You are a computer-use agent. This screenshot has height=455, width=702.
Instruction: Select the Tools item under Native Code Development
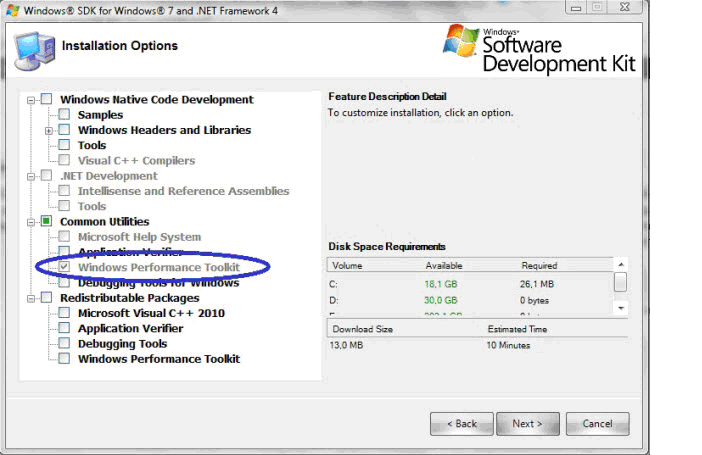[x=92, y=145]
